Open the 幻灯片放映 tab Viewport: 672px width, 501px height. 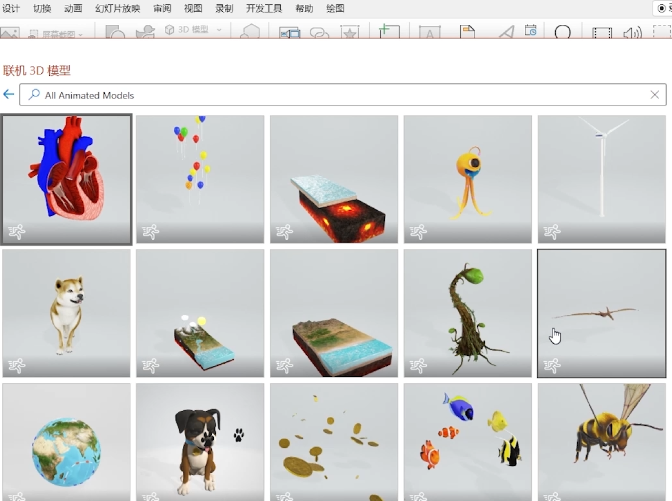click(117, 8)
